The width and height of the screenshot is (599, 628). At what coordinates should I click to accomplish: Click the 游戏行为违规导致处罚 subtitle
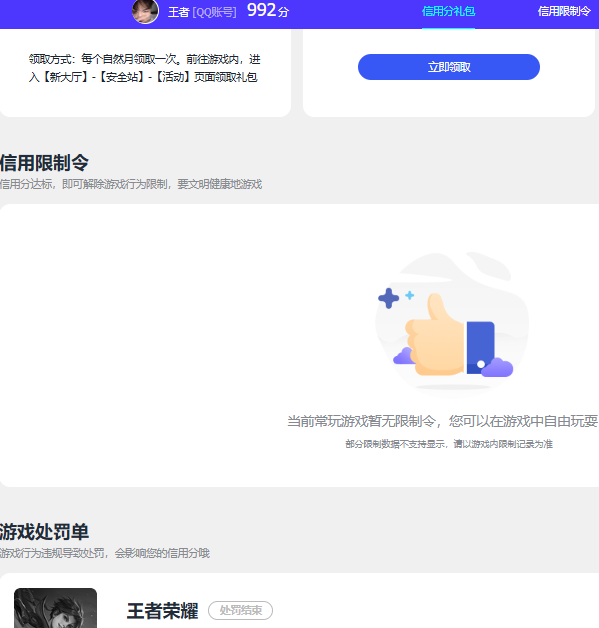[x=105, y=553]
